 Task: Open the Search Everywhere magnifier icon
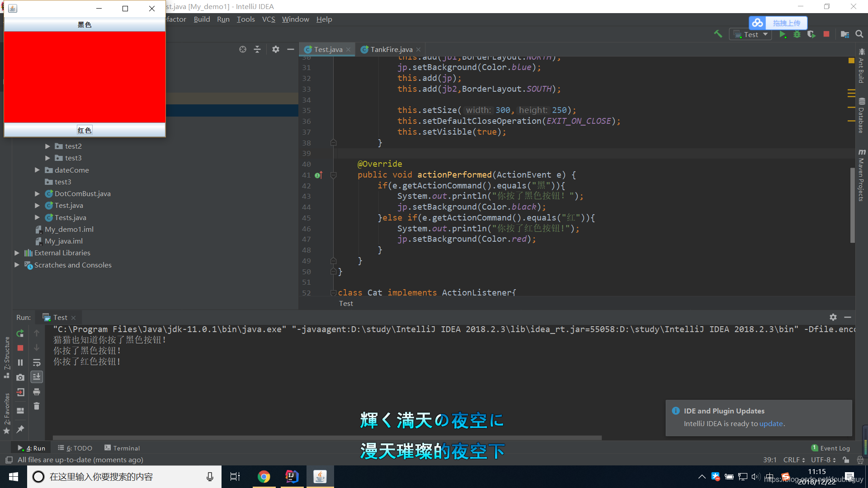(x=859, y=34)
